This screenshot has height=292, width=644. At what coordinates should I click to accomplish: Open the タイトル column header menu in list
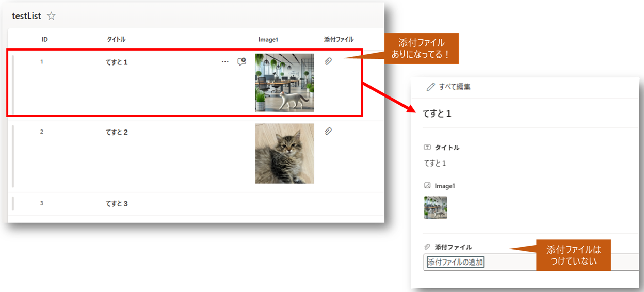coord(116,39)
